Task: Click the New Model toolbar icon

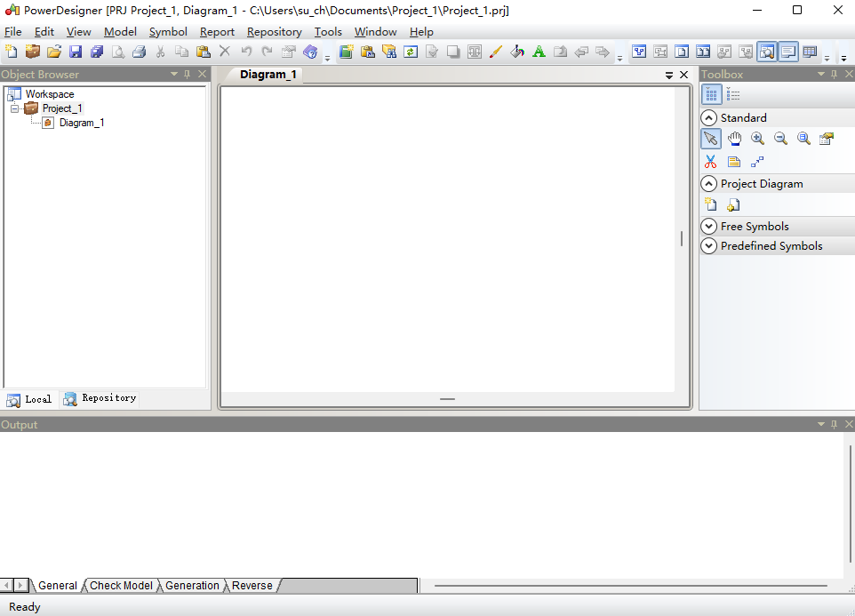Action: (11, 52)
